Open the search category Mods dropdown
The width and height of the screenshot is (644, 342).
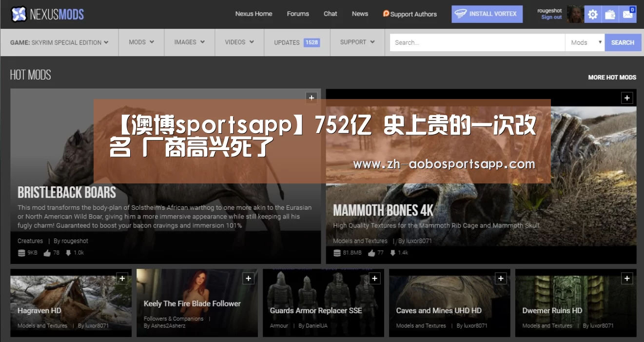[585, 42]
